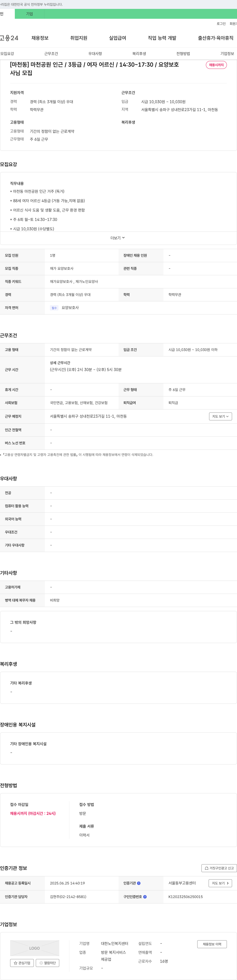The width and height of the screenshot is (237, 980).
Task: Click the 채용시까지 status badge
Action: (x=216, y=65)
